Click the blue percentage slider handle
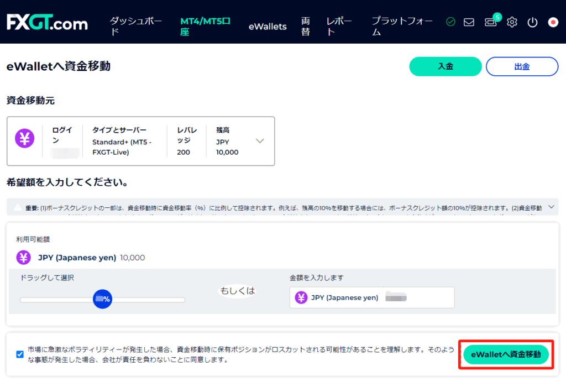This screenshot has height=392, width=566. tap(103, 299)
